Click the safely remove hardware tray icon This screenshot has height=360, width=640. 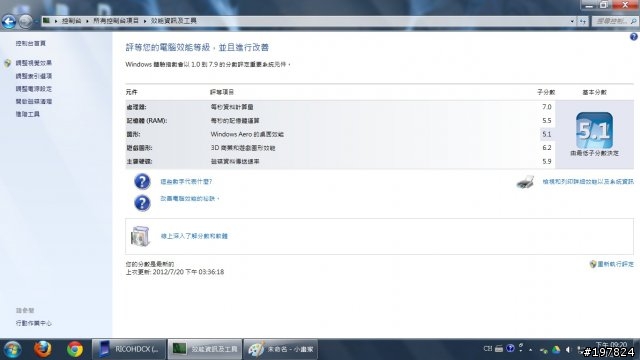(x=543, y=350)
